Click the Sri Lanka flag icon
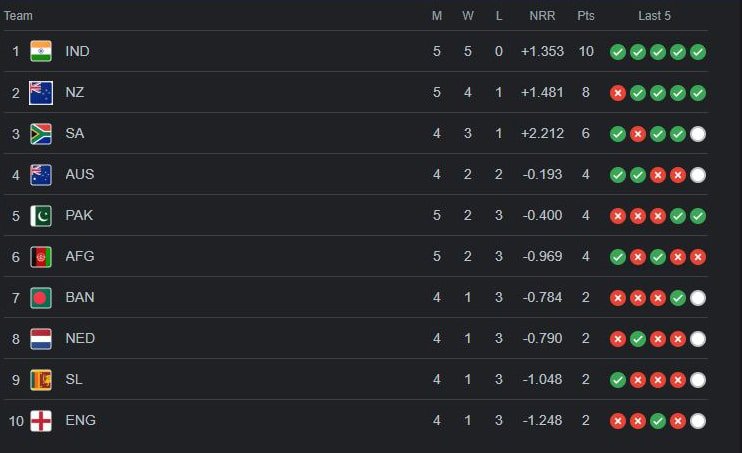The height and width of the screenshot is (453, 742). 41,379
